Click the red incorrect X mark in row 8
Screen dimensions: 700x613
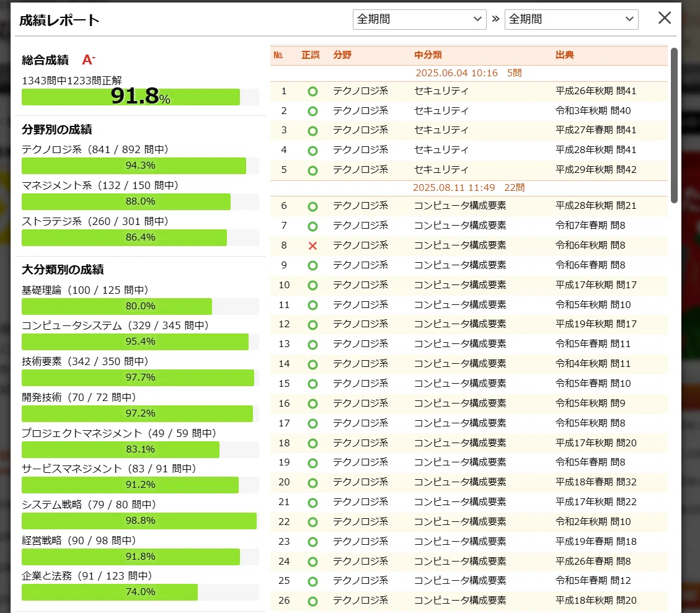point(312,246)
